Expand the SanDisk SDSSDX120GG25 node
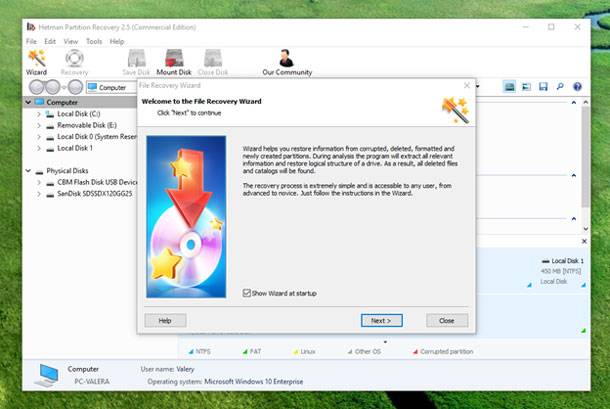Image resolution: width=610 pixels, height=409 pixels. (x=39, y=194)
